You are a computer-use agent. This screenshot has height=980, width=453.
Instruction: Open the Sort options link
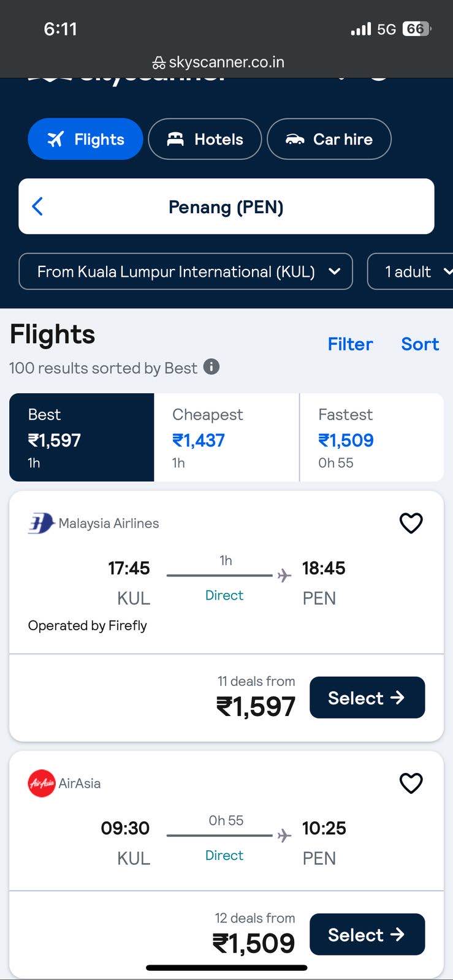tap(420, 344)
